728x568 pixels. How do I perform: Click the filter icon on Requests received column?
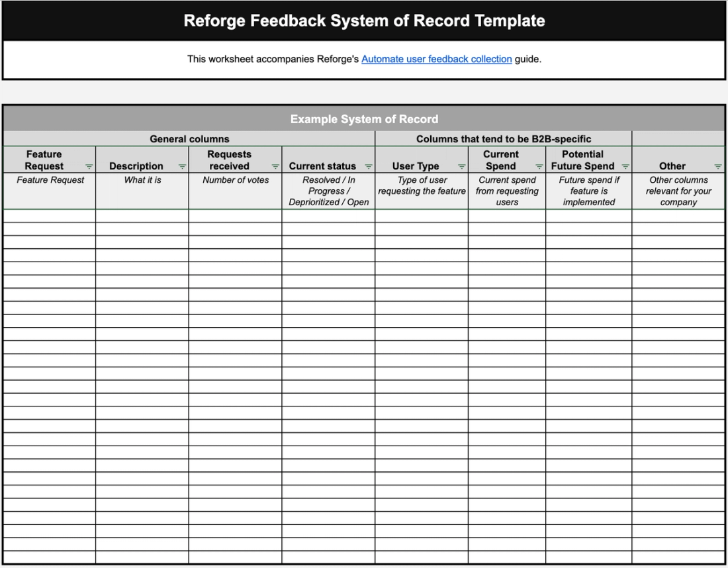275,166
